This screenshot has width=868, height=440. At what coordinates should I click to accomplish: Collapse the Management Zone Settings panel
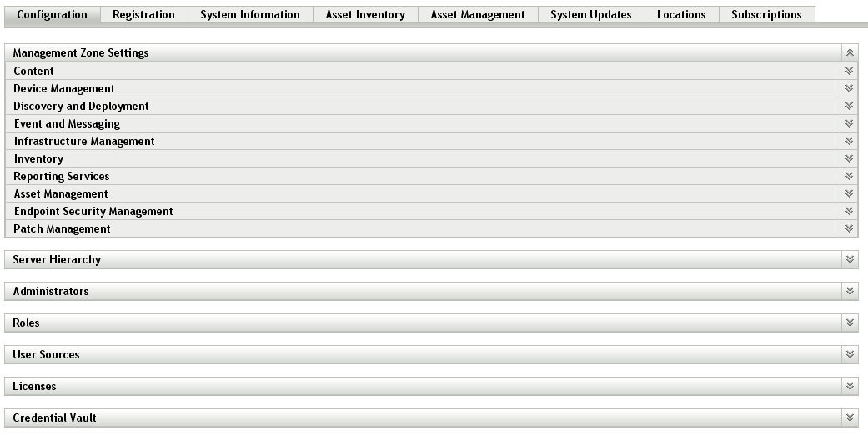click(x=850, y=52)
